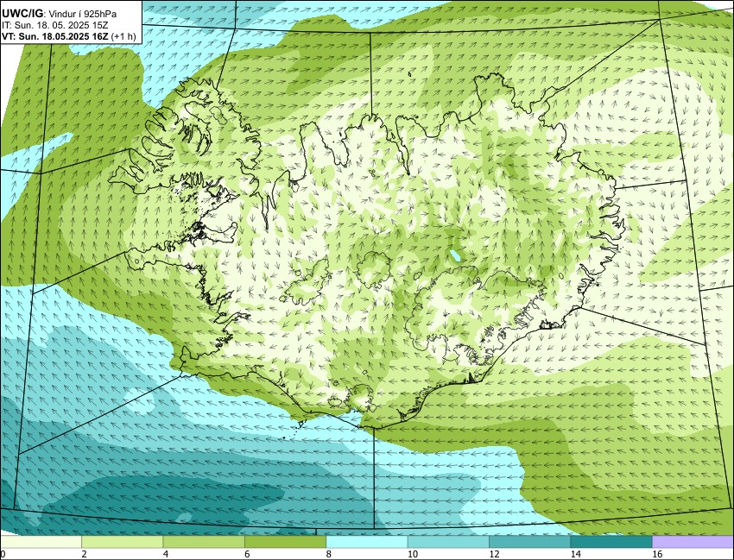Click the "Vindur í 925hPa" label
This screenshot has width=734, height=560.
click(x=83, y=15)
